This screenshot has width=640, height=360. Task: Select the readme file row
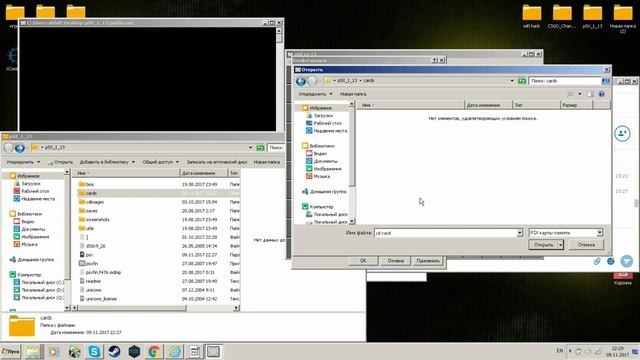(x=158, y=281)
